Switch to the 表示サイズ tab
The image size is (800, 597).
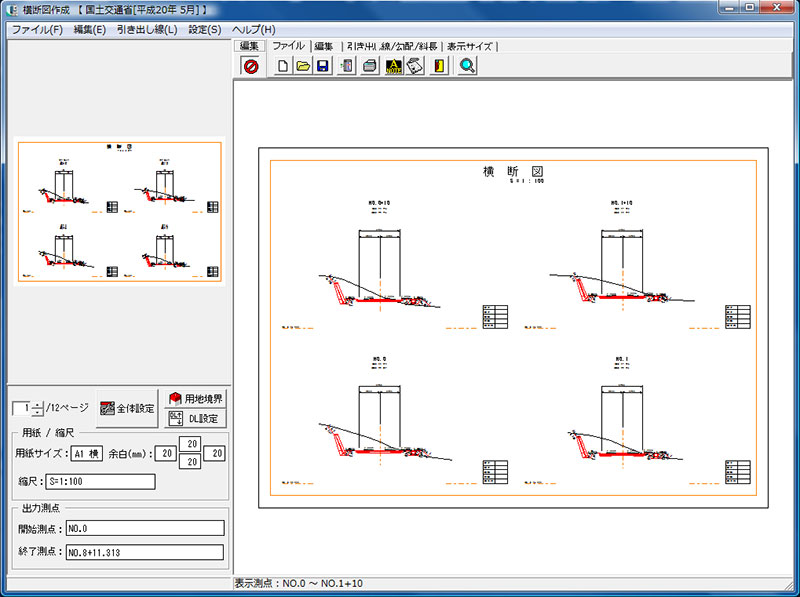pos(470,46)
